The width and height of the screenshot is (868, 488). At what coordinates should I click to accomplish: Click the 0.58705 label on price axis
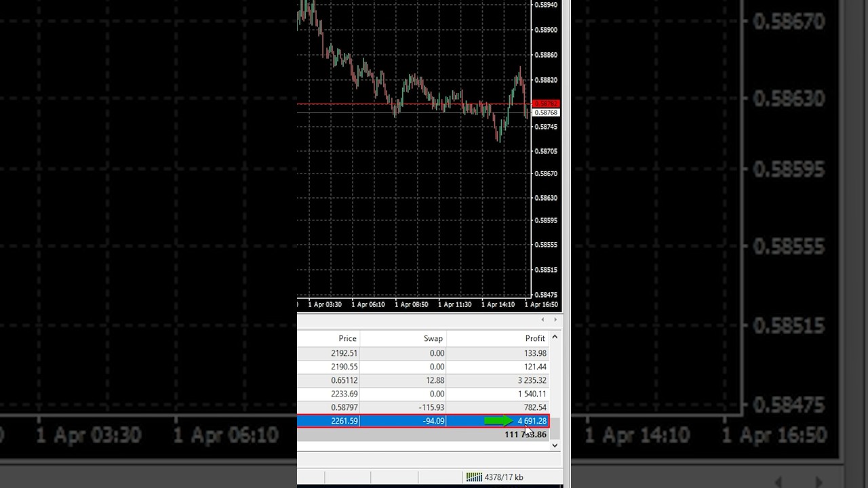click(x=546, y=151)
